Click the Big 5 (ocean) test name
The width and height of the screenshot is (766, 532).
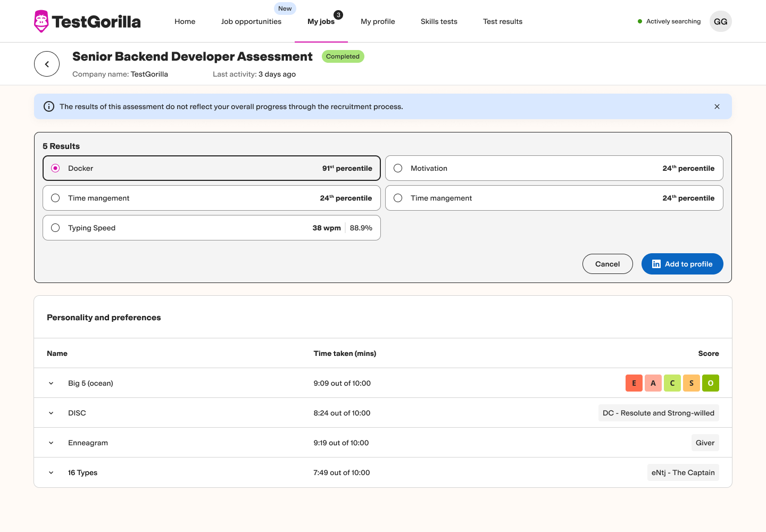[x=90, y=383]
